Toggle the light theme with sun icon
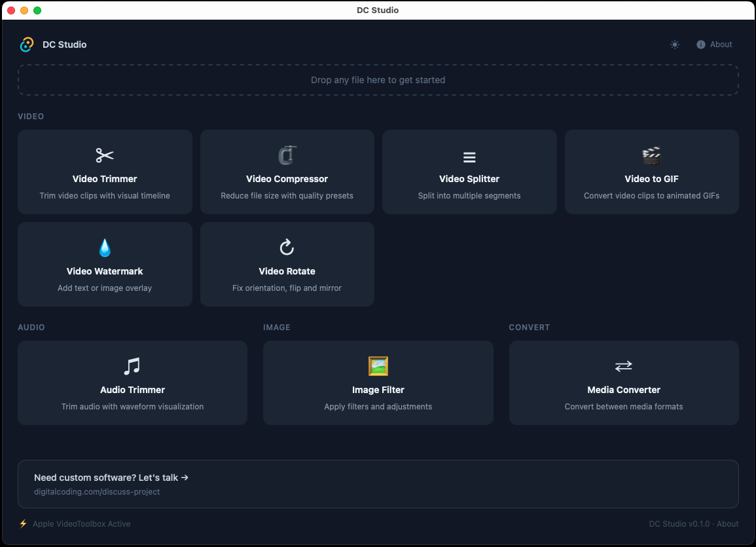This screenshot has width=756, height=547. (675, 45)
